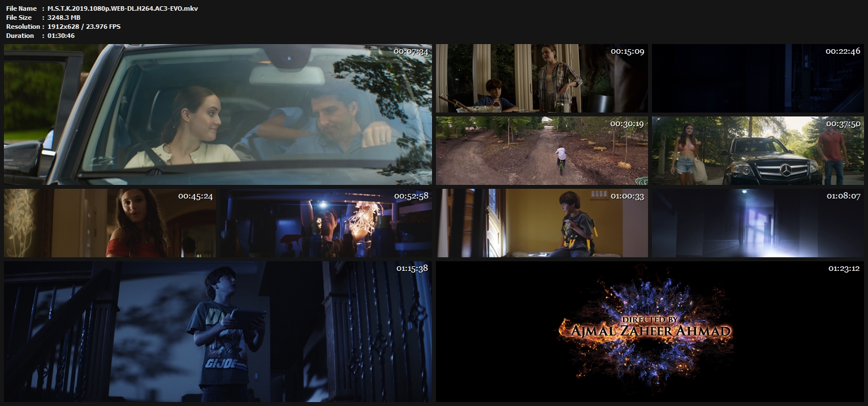Select the 01:30:46 duration value
Image resolution: width=868 pixels, height=406 pixels.
(61, 36)
